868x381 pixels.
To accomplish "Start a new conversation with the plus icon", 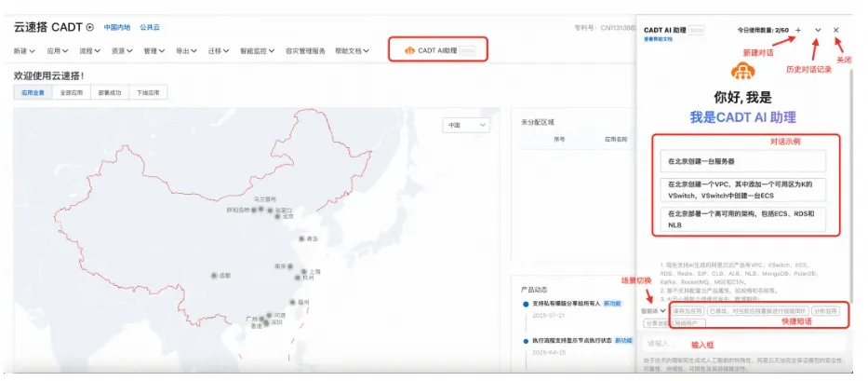I will click(797, 30).
